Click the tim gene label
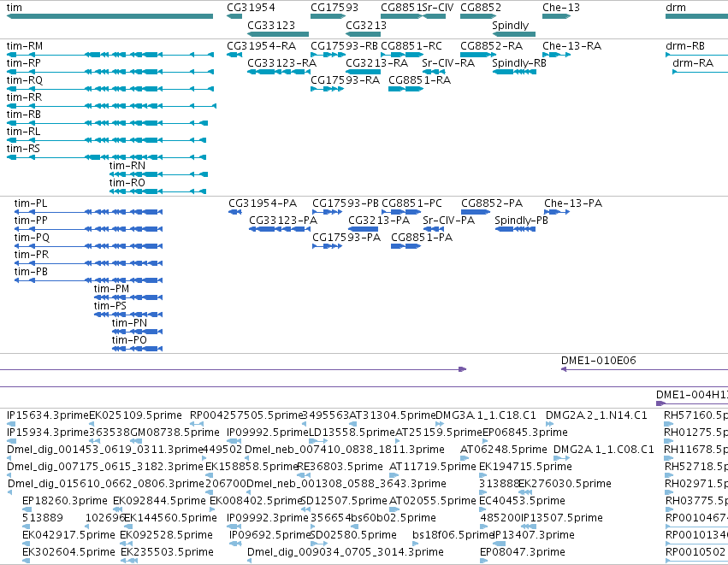The width and height of the screenshot is (728, 565). 14,8
